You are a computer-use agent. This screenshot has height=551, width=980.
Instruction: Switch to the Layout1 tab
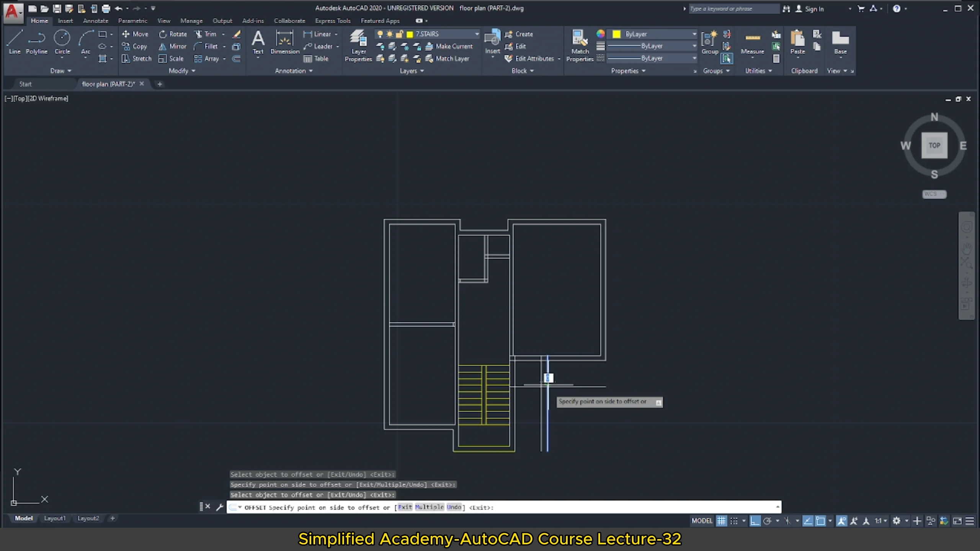pyautogui.click(x=55, y=518)
